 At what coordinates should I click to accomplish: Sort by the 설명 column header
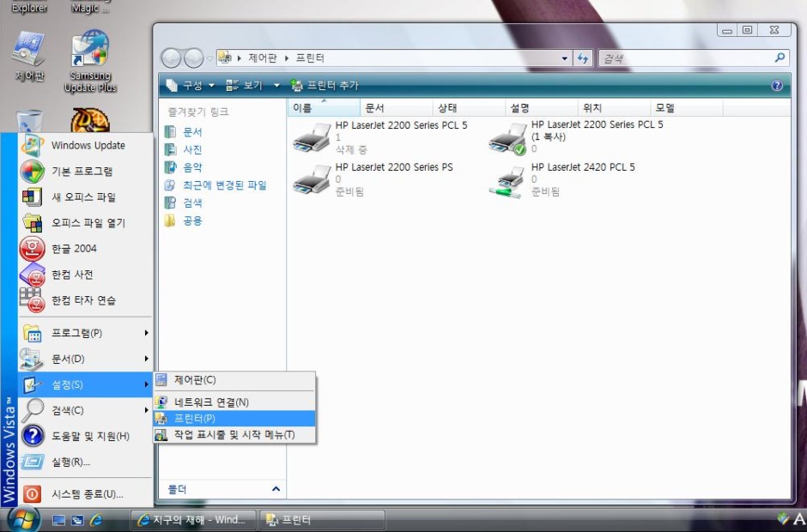(542, 107)
